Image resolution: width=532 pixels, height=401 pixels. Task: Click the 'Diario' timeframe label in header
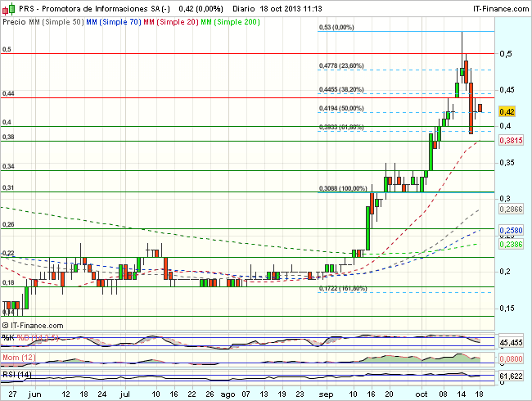tap(244, 9)
